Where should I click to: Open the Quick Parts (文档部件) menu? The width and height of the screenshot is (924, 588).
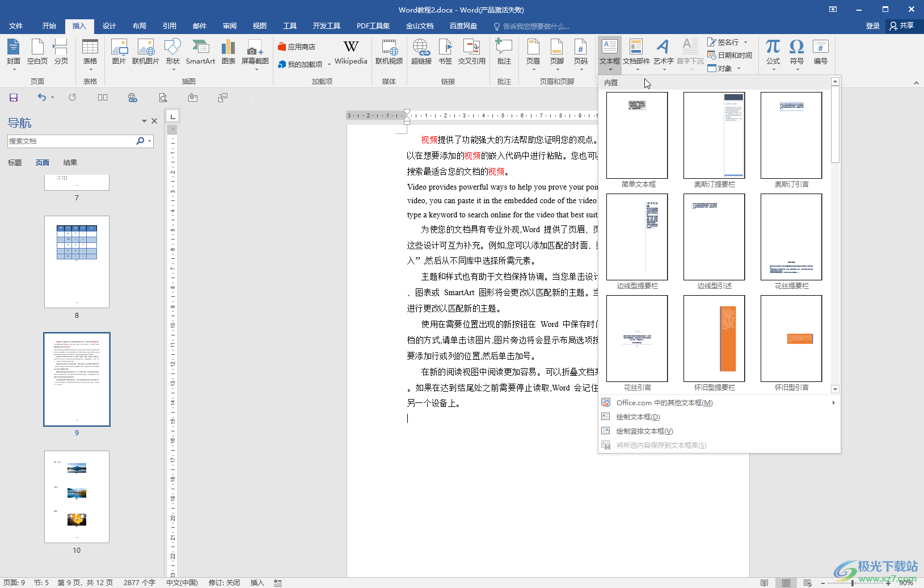pyautogui.click(x=636, y=54)
